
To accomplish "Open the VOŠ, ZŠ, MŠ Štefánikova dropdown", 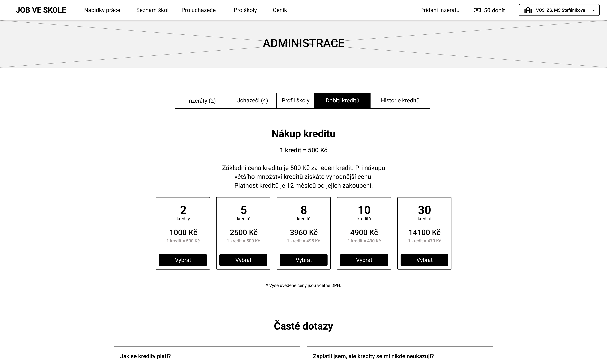I will tap(559, 10).
